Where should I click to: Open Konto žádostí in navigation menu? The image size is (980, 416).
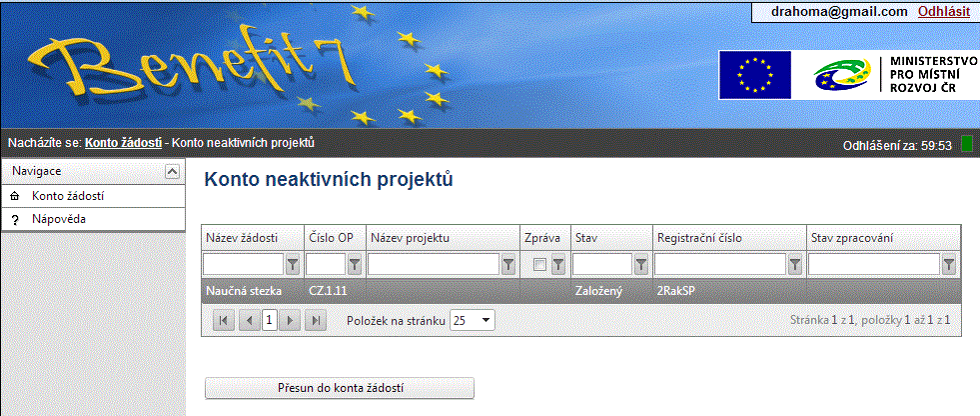coord(93,196)
